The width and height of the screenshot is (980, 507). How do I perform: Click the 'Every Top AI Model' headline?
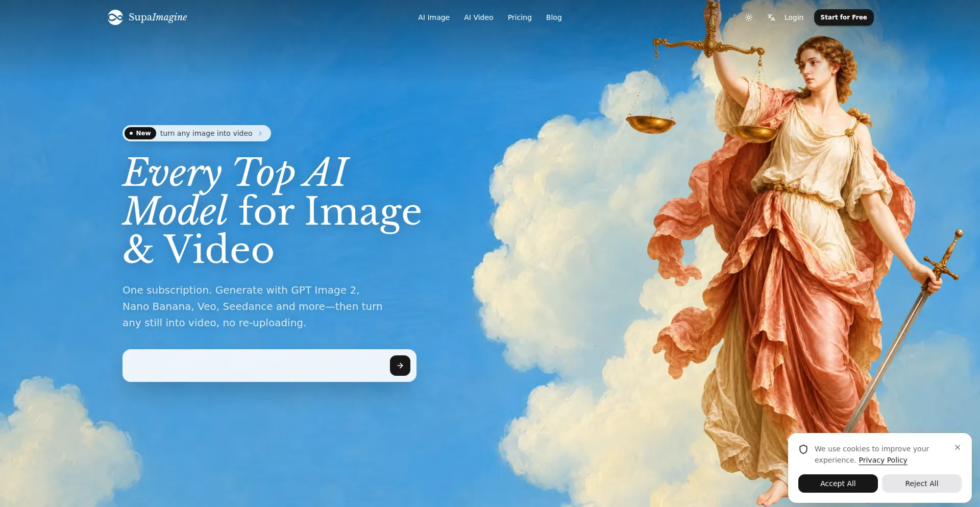(x=272, y=210)
